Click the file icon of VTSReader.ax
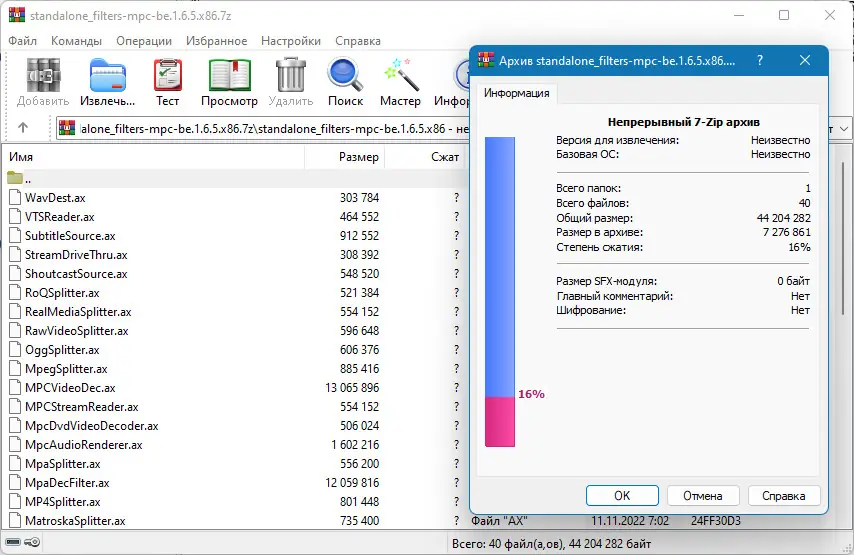The image size is (854, 555). [15, 216]
